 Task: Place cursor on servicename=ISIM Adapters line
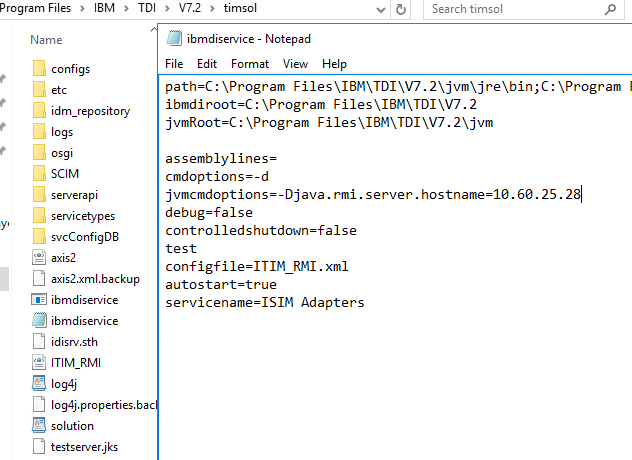(x=265, y=302)
